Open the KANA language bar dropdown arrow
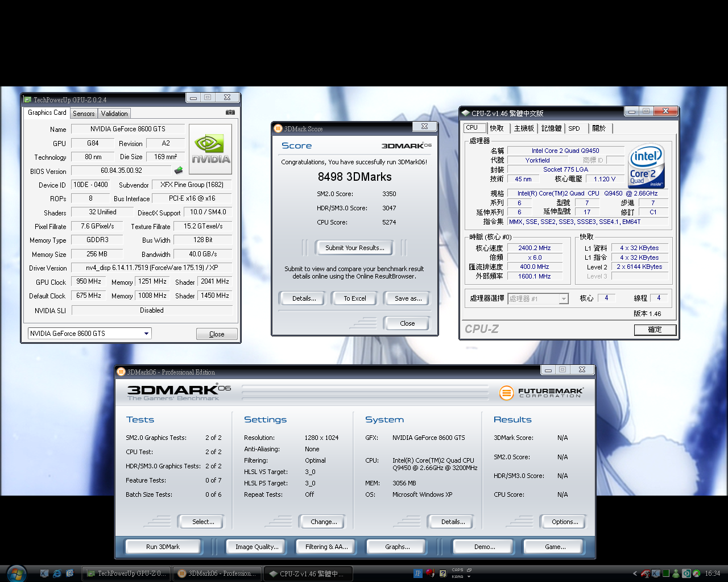The image size is (728, 582). pyautogui.click(x=469, y=577)
